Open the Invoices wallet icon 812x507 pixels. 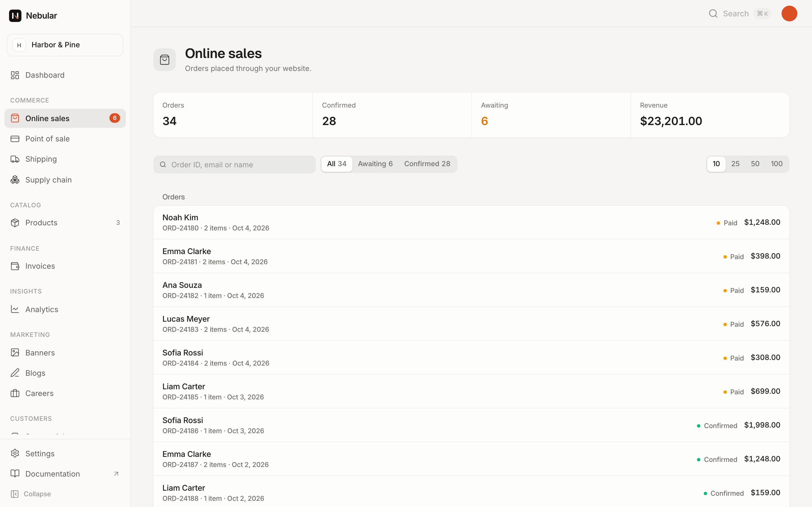coord(15,266)
